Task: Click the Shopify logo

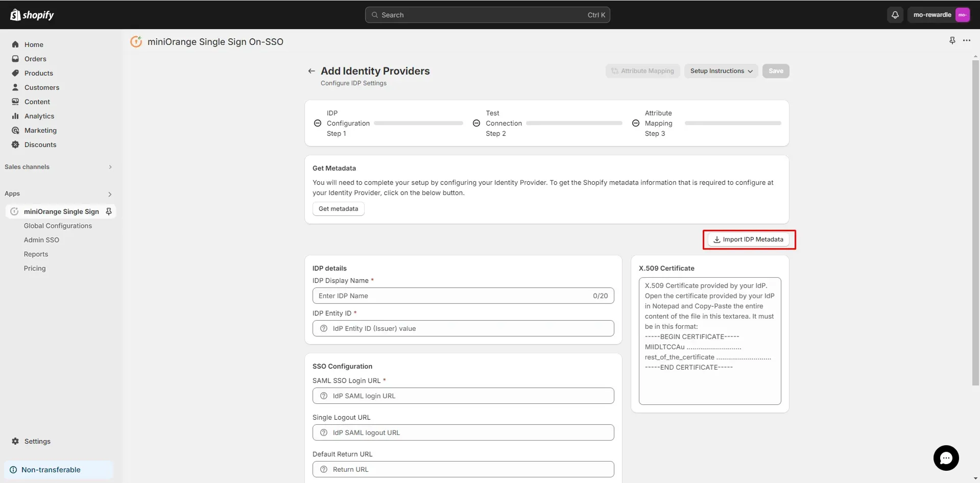Action: tap(32, 15)
